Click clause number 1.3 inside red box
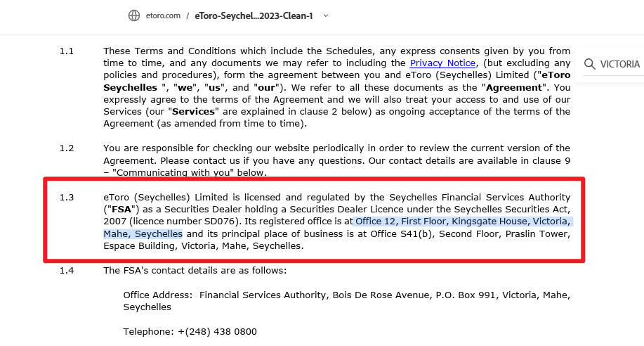Viewport: 644px width, 346px height. point(67,198)
